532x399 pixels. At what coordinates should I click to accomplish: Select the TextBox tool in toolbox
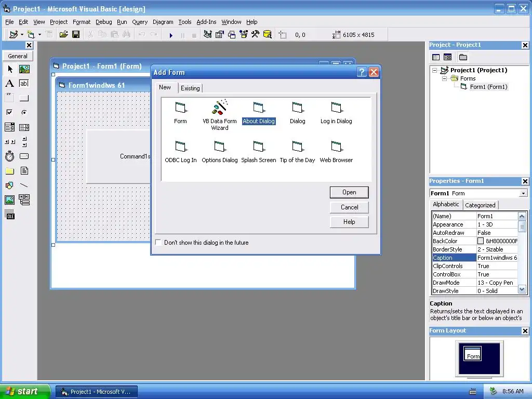pyautogui.click(x=24, y=84)
